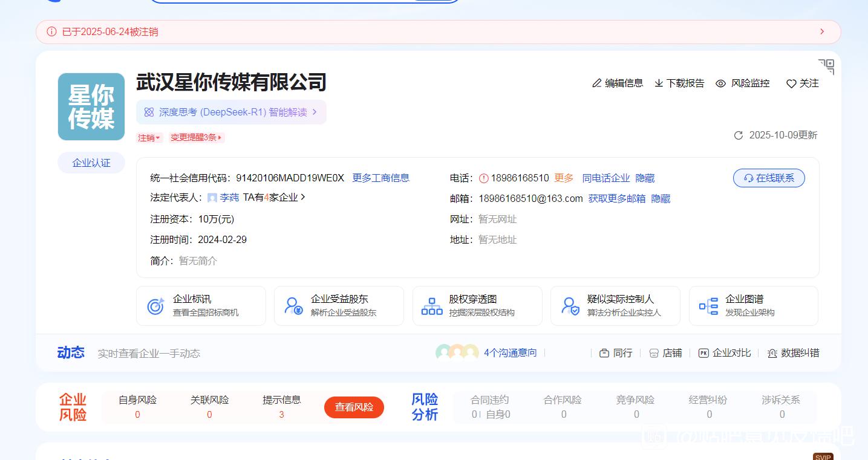
Task: Open the QR code icon in card corner
Action: pos(826,66)
